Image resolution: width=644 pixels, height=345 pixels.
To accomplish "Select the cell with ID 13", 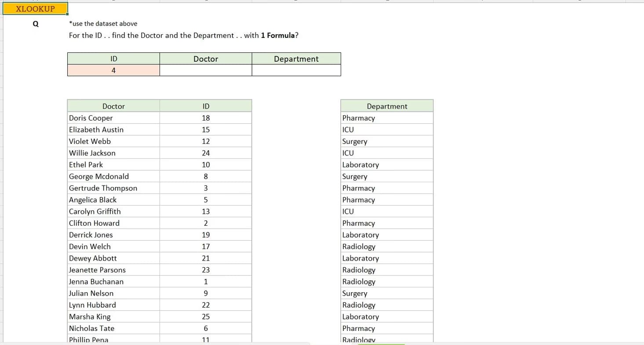I will [206, 212].
